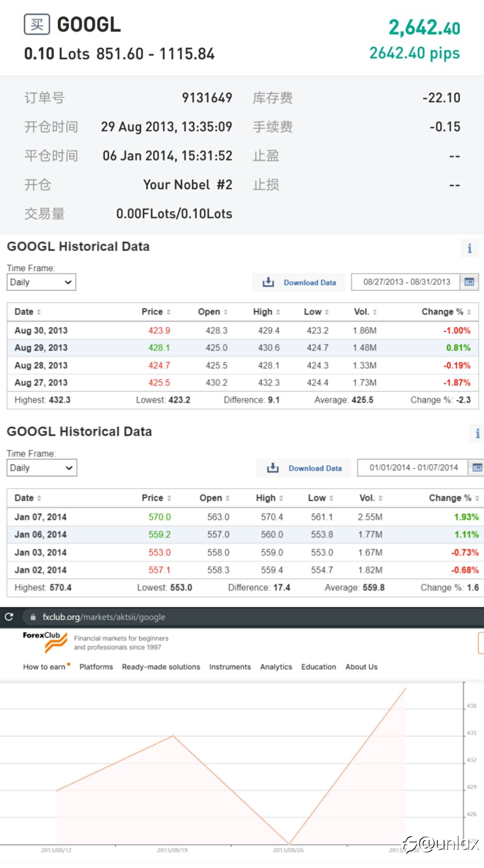484x868 pixels.
Task: Open calendar icon for 08/27/2013 date range
Action: click(469, 282)
